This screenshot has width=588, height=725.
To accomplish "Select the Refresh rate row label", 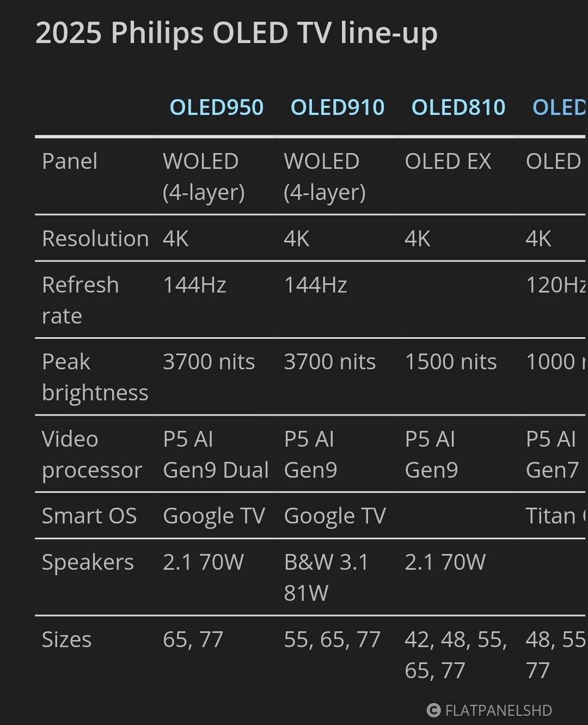I will pos(80,300).
